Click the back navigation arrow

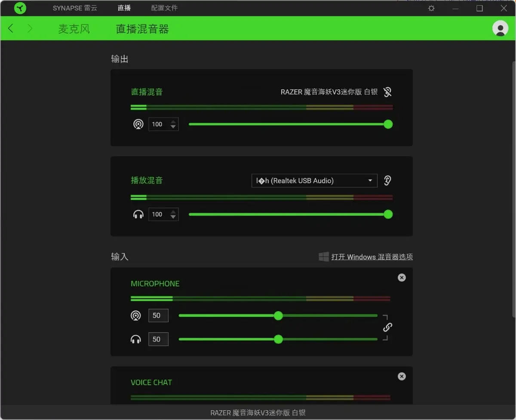pyautogui.click(x=11, y=28)
